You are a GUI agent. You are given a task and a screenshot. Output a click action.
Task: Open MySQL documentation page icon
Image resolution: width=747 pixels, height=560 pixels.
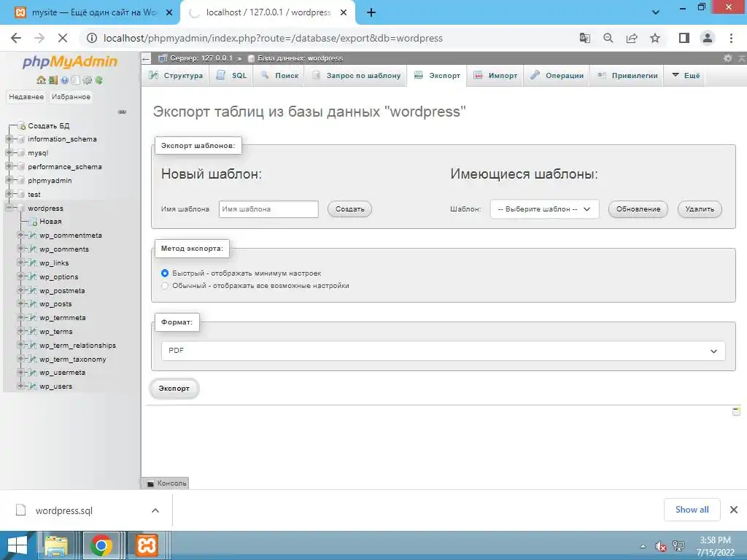click(75, 80)
